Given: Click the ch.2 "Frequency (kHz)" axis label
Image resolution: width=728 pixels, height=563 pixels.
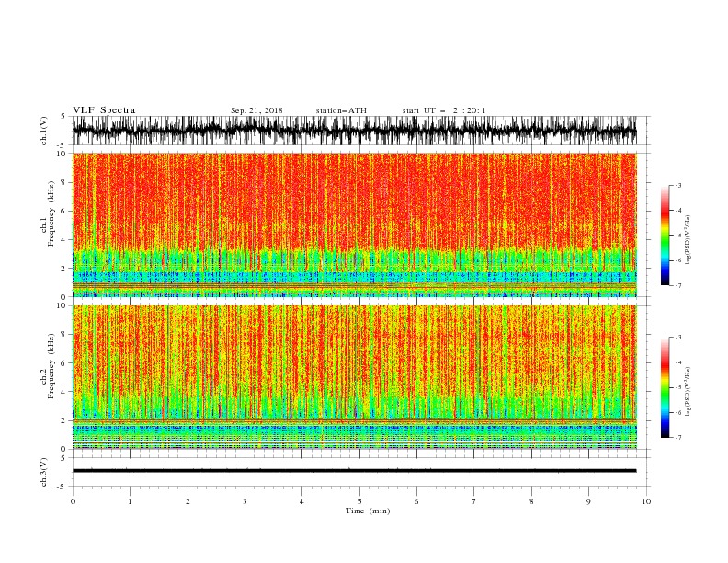Looking at the screenshot, I should pyautogui.click(x=51, y=366).
